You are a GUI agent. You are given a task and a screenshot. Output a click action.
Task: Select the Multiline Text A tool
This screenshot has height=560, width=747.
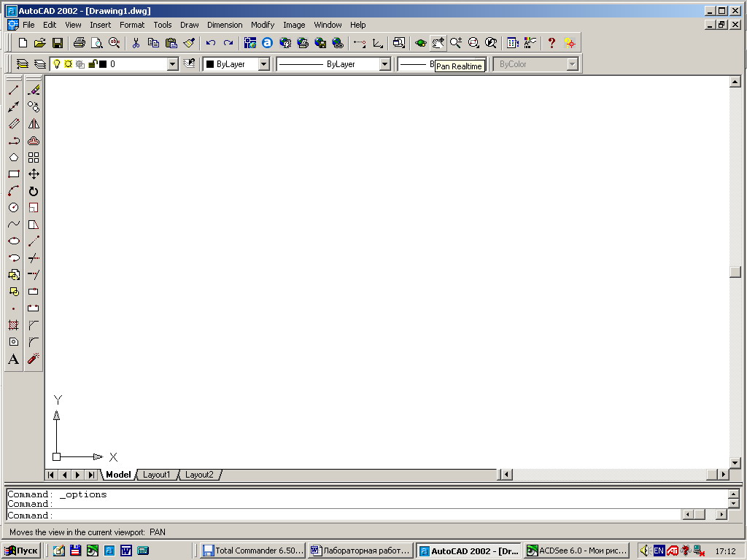[x=14, y=359]
